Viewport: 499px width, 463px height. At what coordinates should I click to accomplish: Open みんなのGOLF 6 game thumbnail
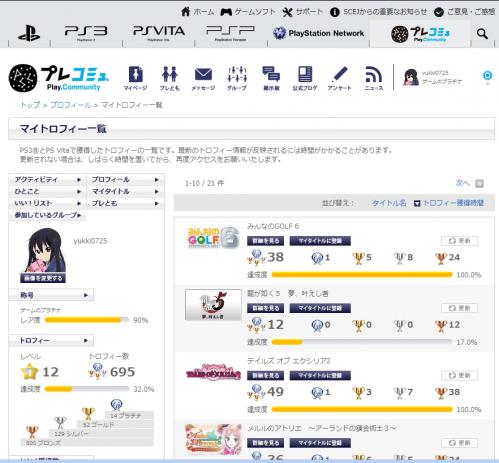(x=213, y=238)
